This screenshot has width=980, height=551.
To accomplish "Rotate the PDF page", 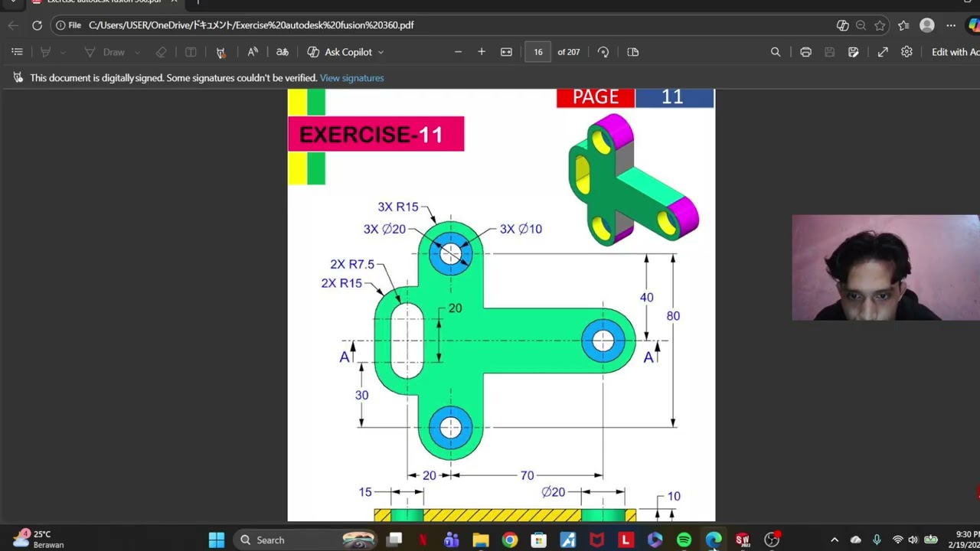I will [x=603, y=52].
